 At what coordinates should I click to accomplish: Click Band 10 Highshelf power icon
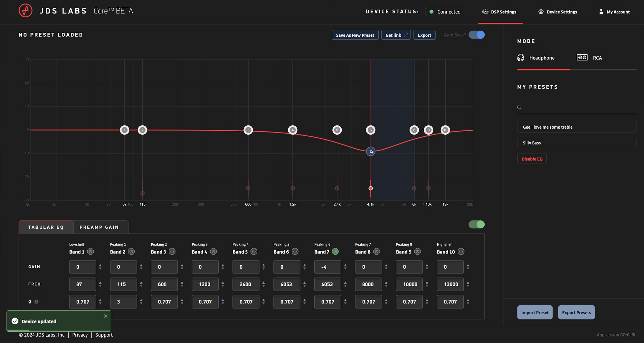click(x=461, y=252)
